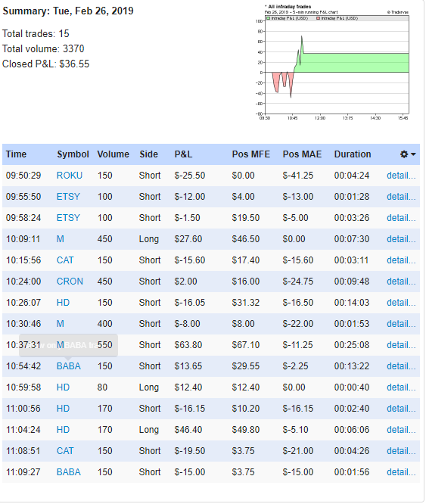View the detail link for the 11:08:51 CAT trade

(x=401, y=451)
